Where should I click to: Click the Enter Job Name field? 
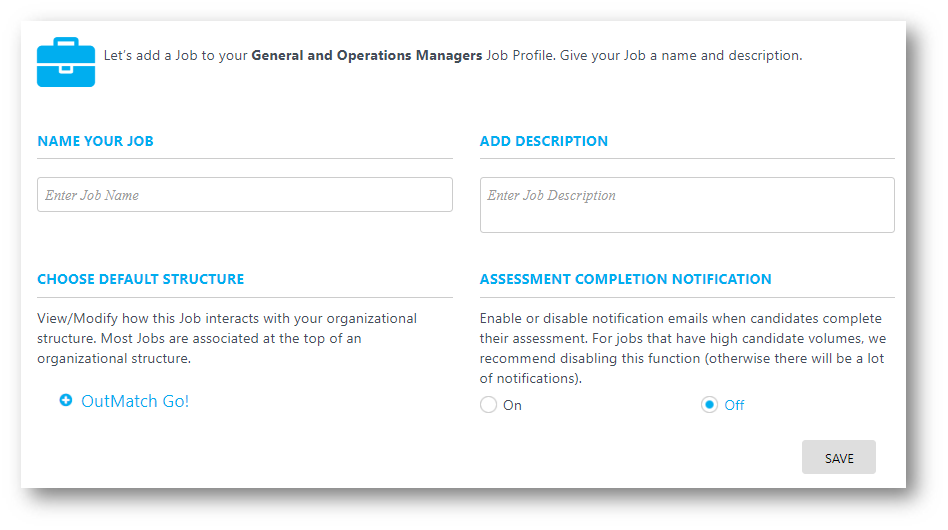[245, 195]
